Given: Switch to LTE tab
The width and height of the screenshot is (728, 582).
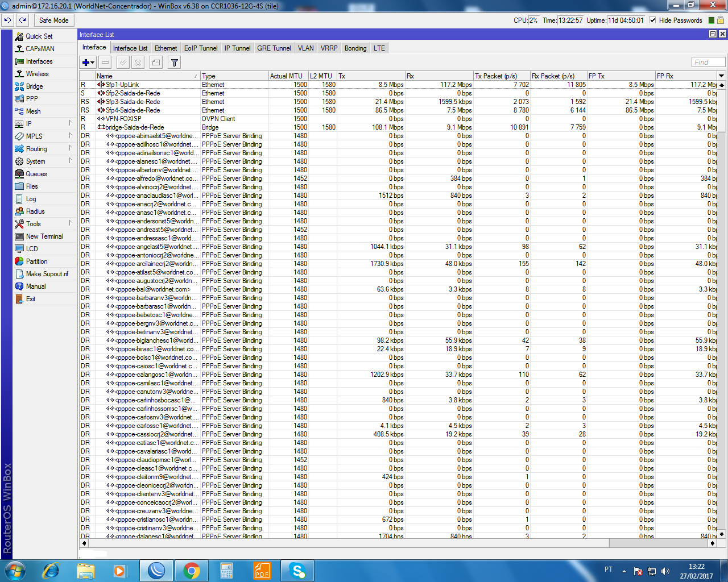Looking at the screenshot, I should pyautogui.click(x=379, y=48).
